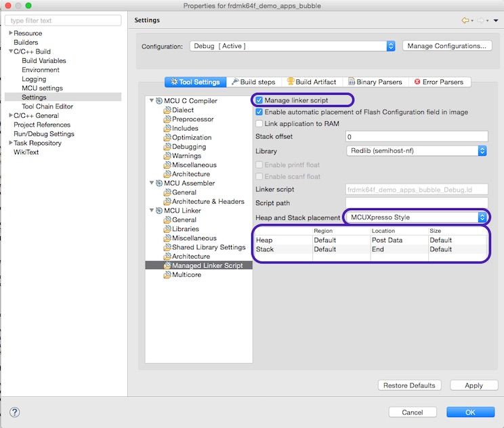Switch to the Error Parsers tab
The height and width of the screenshot is (428, 504).
click(440, 82)
